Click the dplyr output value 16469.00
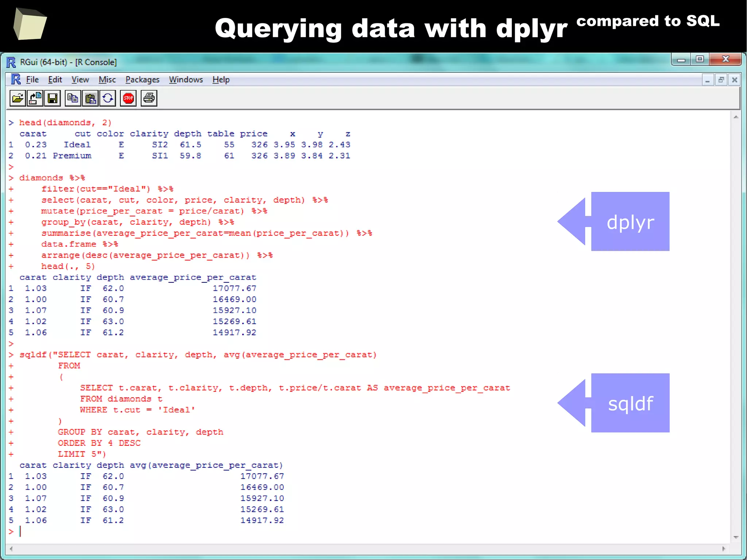747x560 pixels. point(235,300)
